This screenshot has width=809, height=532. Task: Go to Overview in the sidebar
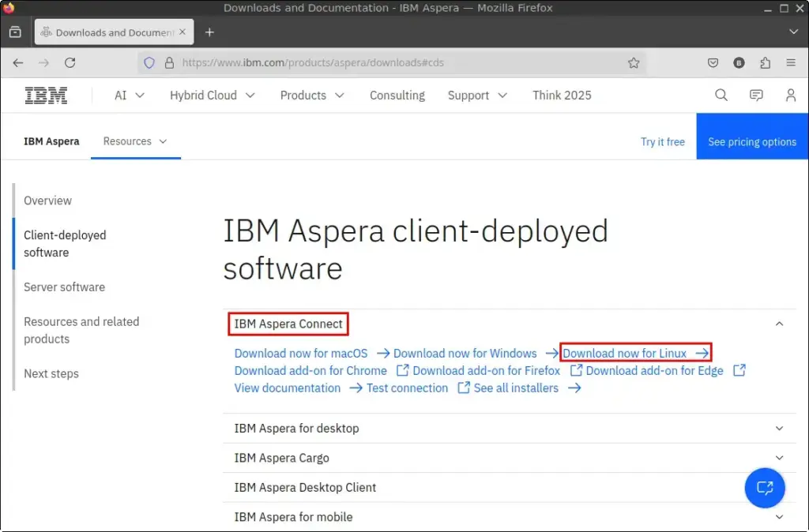click(47, 200)
